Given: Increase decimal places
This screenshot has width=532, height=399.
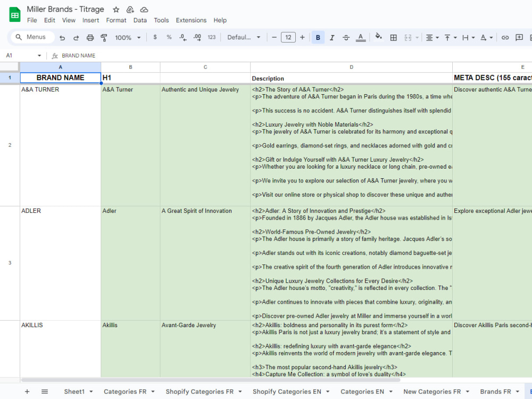Looking at the screenshot, I should (197, 37).
